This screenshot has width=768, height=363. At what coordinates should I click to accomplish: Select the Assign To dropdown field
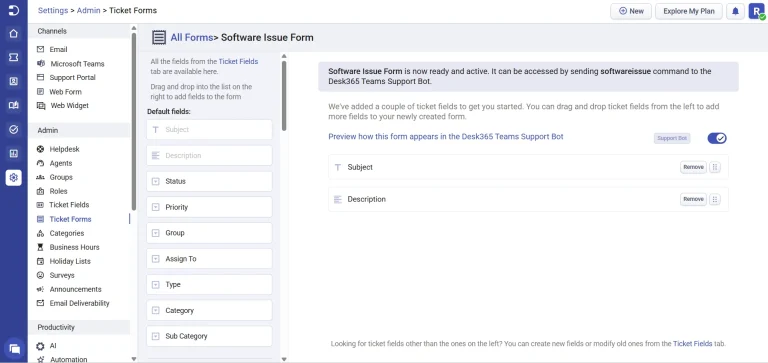[209, 259]
